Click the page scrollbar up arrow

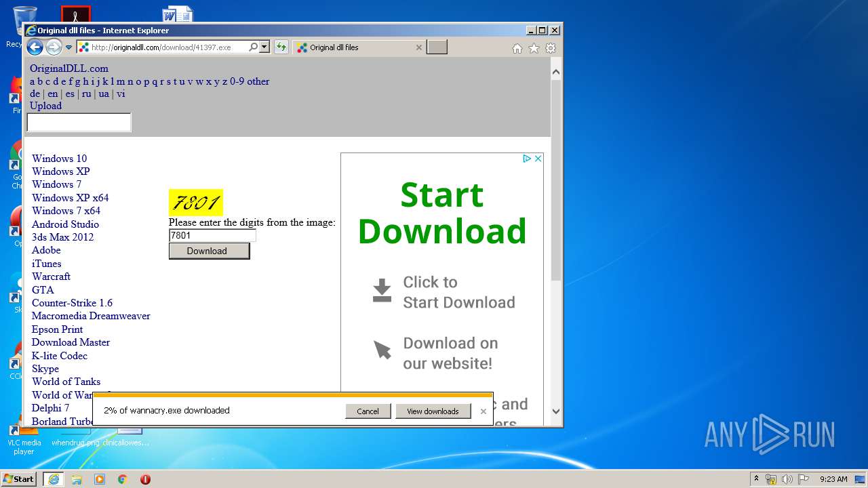pos(556,72)
